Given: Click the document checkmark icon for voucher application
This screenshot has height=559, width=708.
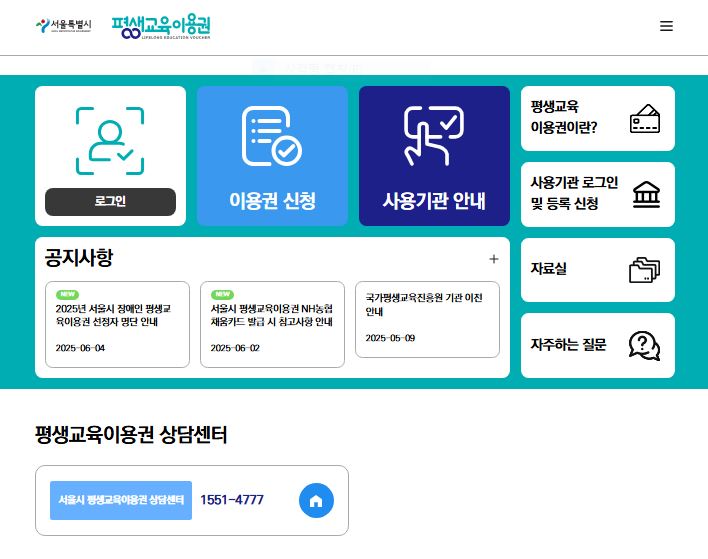Looking at the screenshot, I should click(272, 136).
